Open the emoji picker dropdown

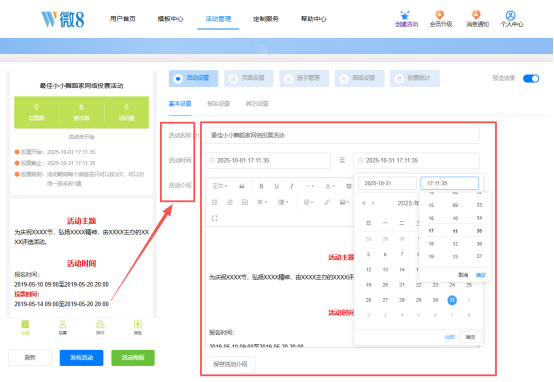[308, 202]
